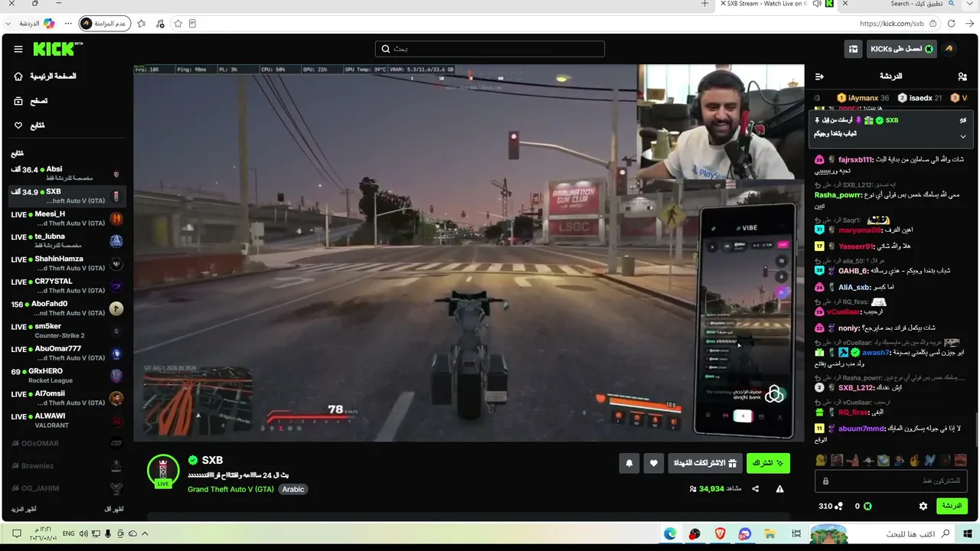This screenshot has width=980, height=551.
Task: Toggle follow with the heart button
Action: tap(653, 463)
